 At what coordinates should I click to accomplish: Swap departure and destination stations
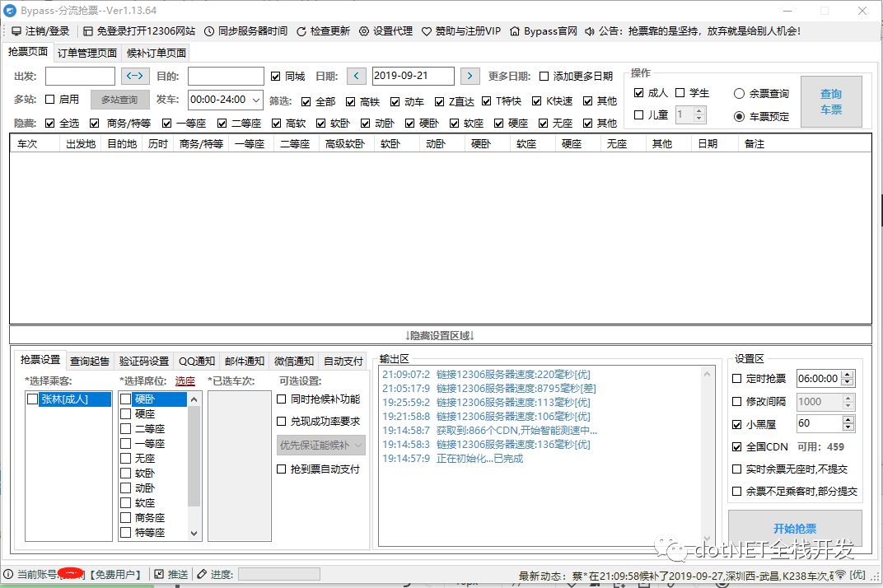(x=135, y=76)
